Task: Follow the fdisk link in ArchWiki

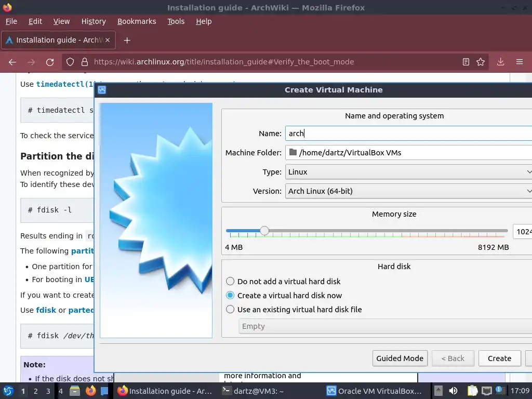Action: (x=46, y=310)
